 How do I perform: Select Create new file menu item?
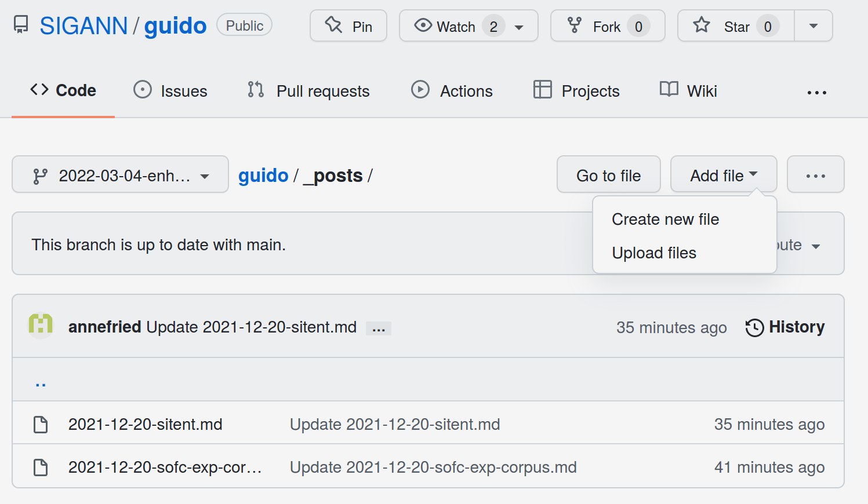point(665,220)
